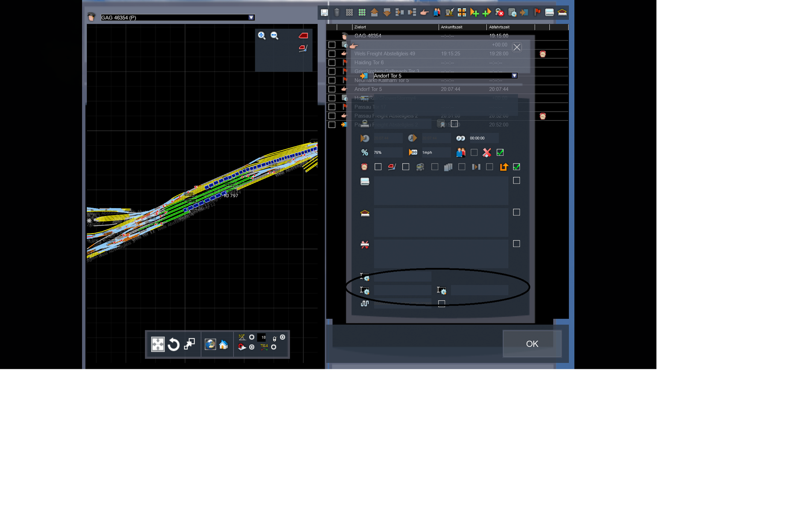Close the instruction dialog with the X button
This screenshot has height=529, width=812.
pyautogui.click(x=517, y=47)
